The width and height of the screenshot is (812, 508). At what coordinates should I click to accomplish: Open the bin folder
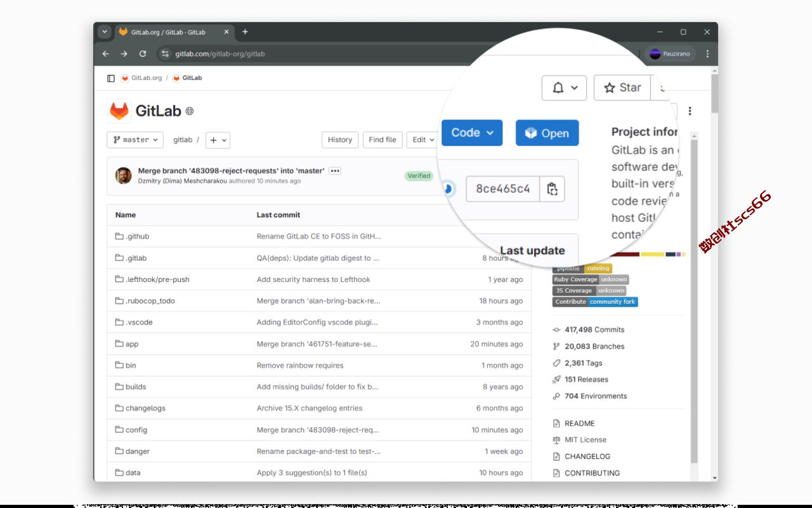pos(131,366)
